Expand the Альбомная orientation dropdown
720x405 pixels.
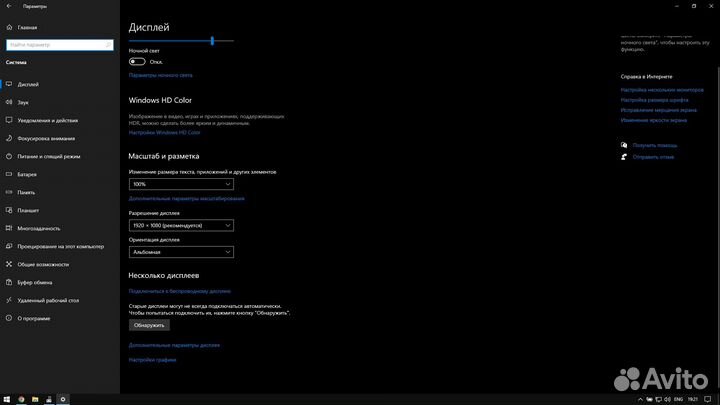point(181,252)
